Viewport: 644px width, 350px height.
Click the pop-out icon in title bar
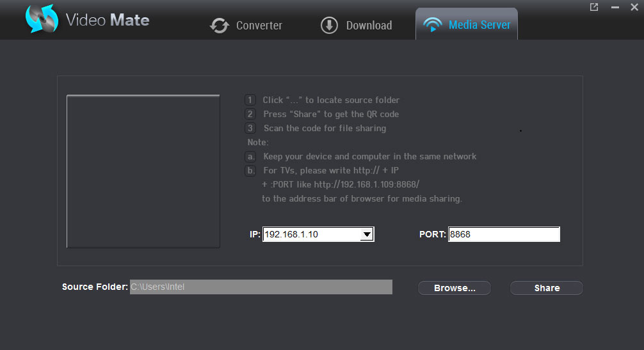pos(594,7)
